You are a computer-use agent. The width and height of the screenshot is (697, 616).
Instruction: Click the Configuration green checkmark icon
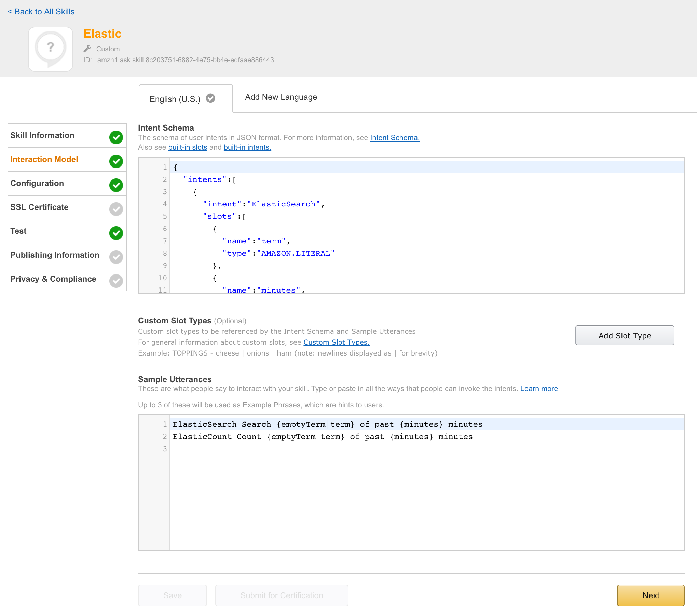click(x=116, y=185)
